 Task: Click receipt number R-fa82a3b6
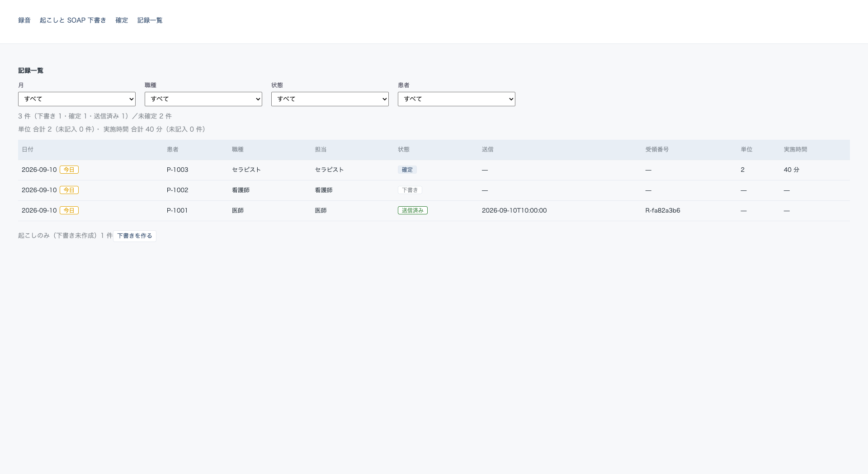663,210
